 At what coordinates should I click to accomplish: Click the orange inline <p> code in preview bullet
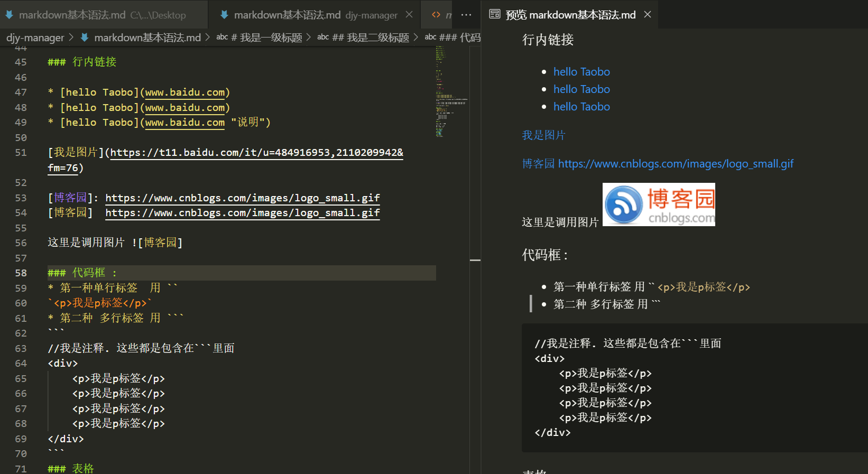(x=704, y=287)
